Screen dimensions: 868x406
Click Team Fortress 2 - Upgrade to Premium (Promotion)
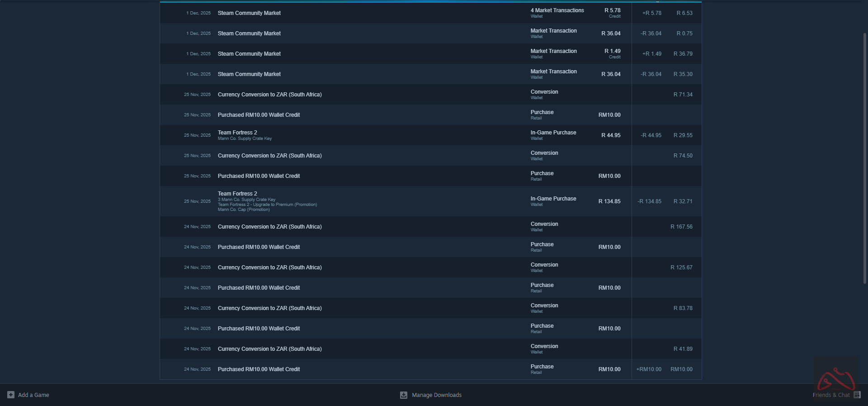coord(267,205)
